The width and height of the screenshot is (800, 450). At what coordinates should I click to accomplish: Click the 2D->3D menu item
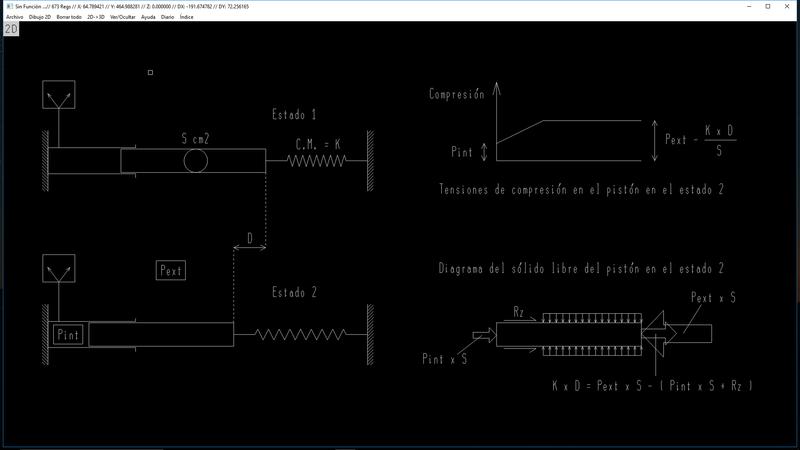[x=97, y=17]
